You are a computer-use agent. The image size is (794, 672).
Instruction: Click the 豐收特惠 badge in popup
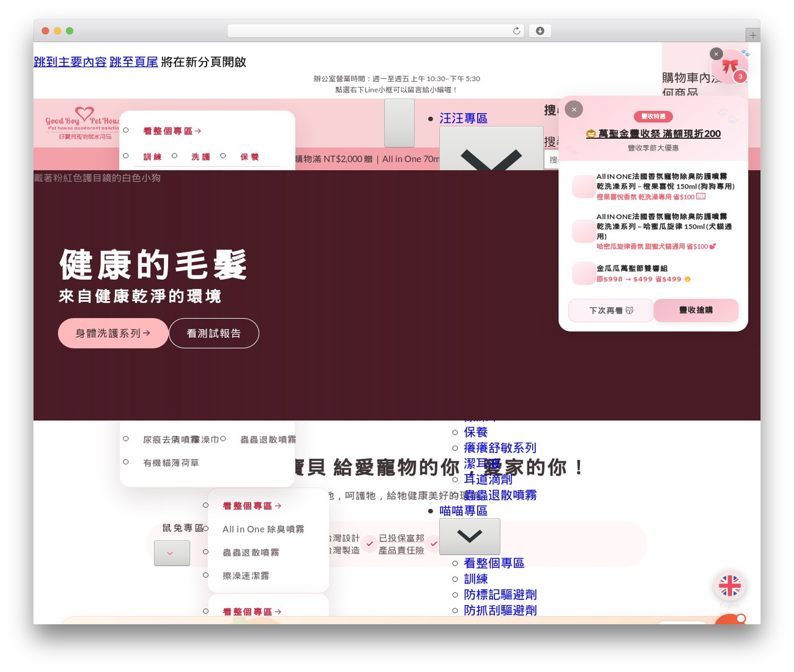[x=653, y=117]
